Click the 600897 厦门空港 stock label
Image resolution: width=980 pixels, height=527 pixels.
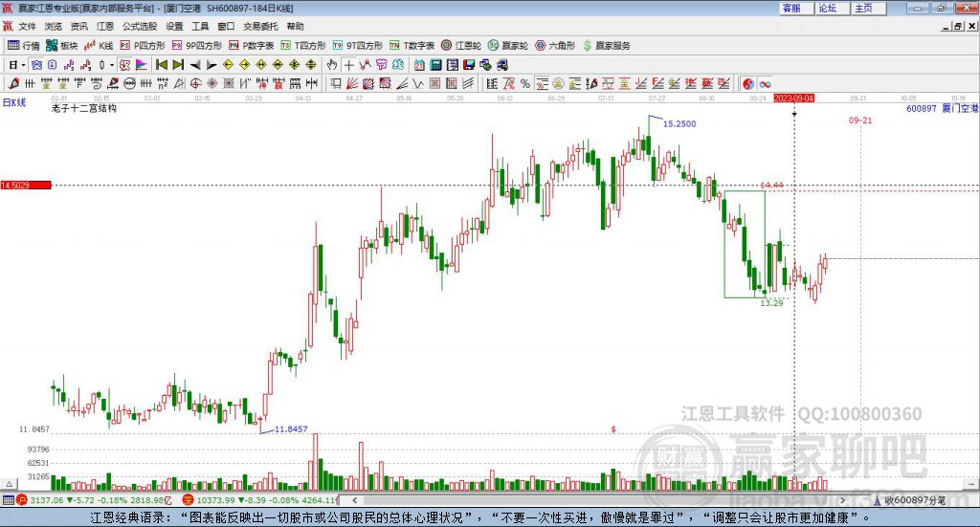(942, 108)
